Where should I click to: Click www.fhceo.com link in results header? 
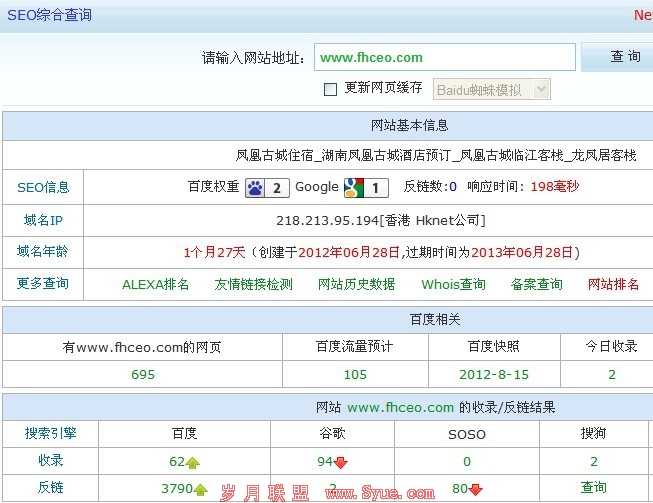coord(400,407)
